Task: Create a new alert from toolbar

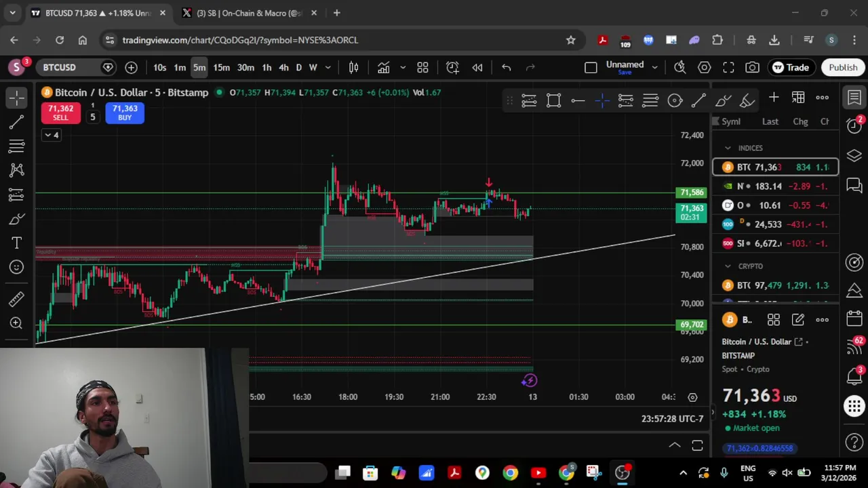Action: point(452,67)
